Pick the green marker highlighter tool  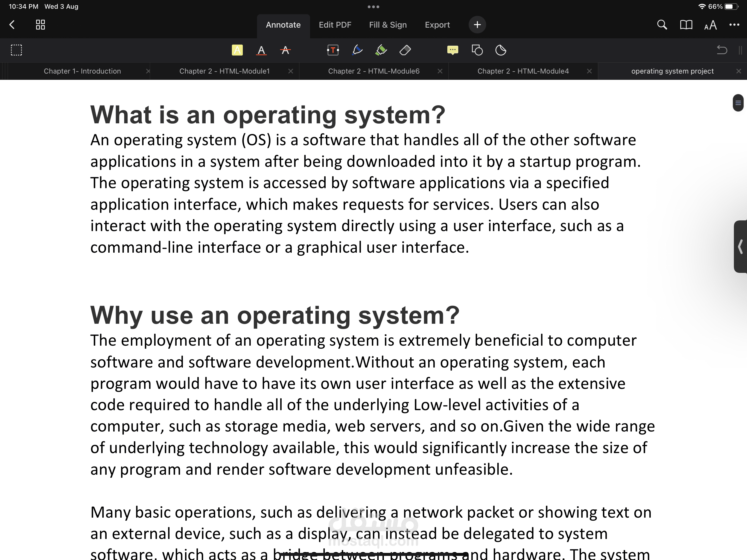pyautogui.click(x=381, y=50)
